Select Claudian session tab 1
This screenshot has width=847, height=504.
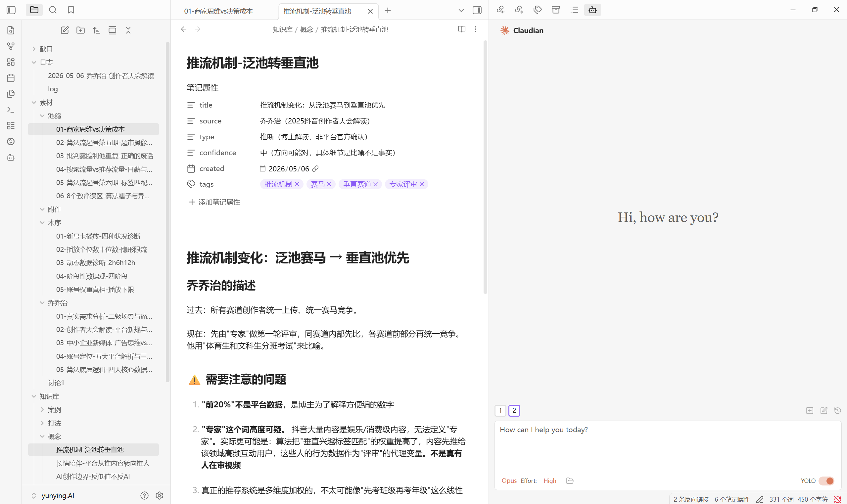click(500, 410)
